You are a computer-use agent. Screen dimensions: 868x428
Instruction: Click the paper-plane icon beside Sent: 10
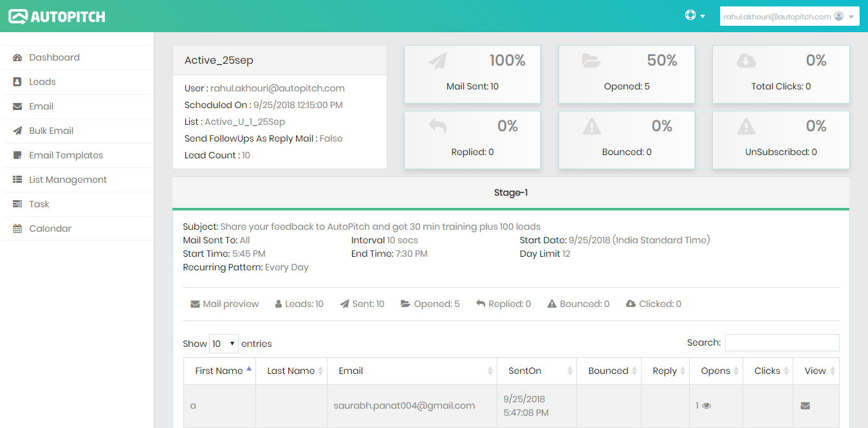(344, 304)
